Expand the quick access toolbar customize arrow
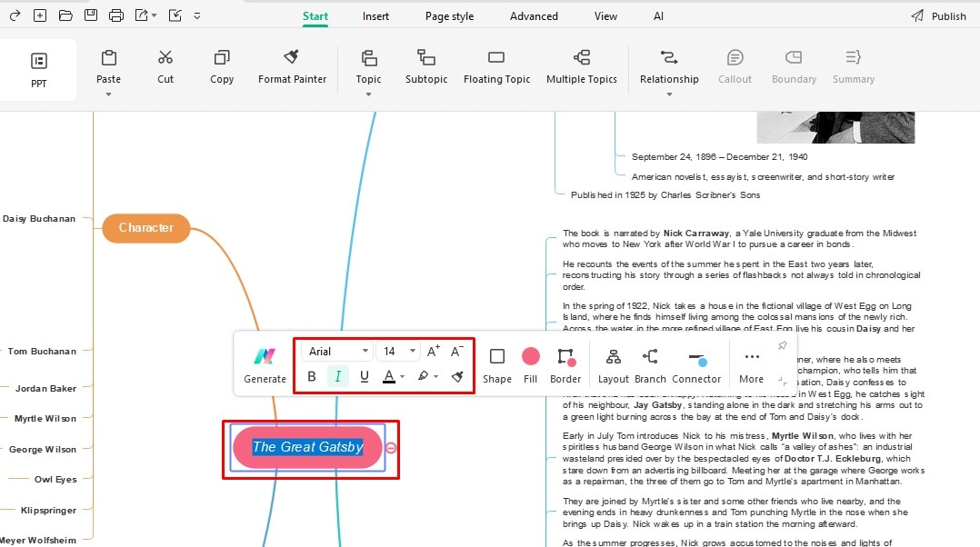The image size is (980, 547). click(197, 15)
